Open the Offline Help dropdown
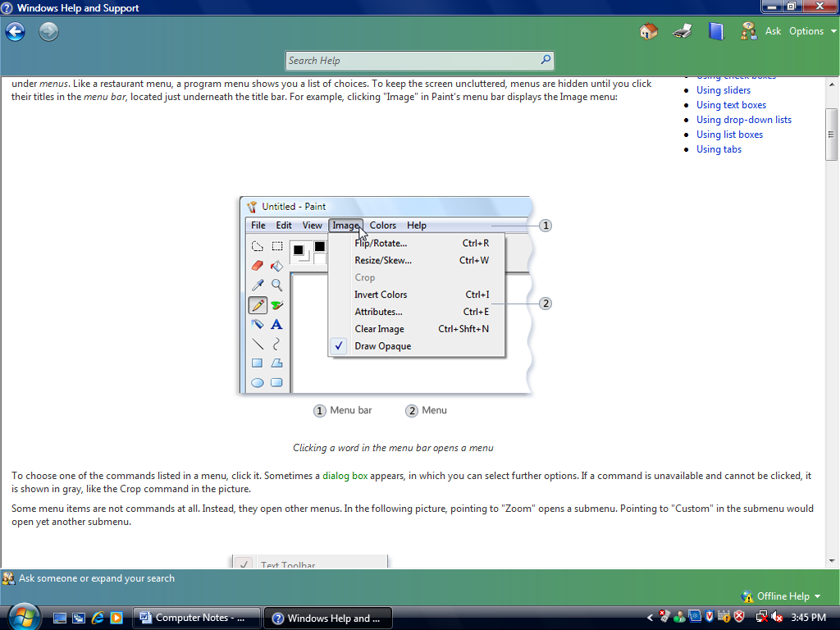Screen dimensions: 840x630 click(781, 596)
